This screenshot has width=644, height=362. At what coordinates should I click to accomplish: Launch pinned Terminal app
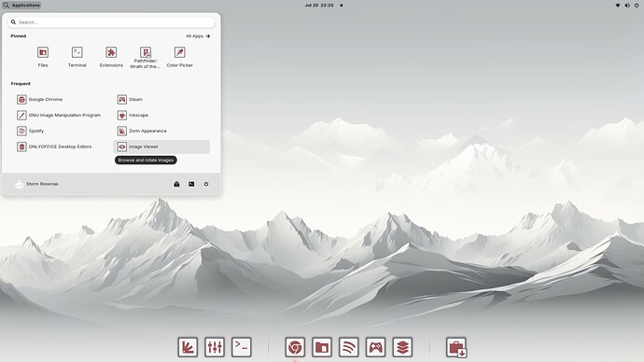click(x=77, y=57)
